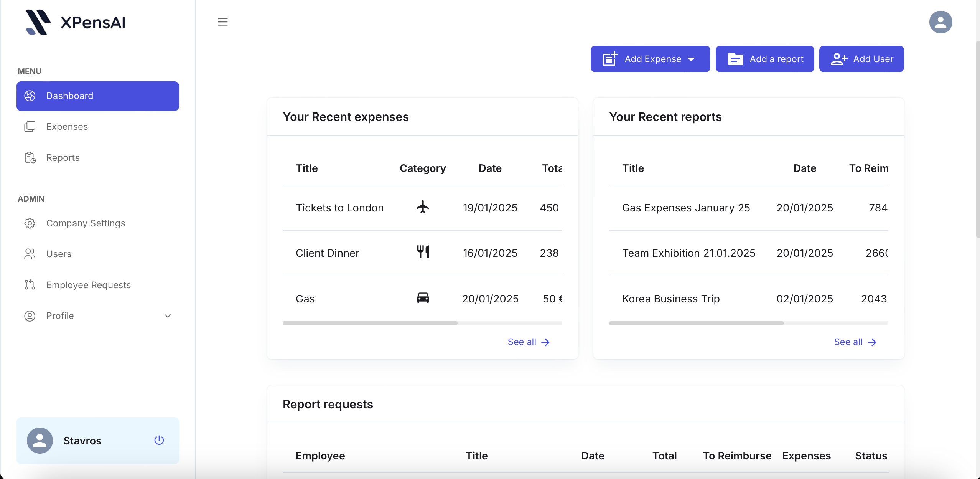The width and height of the screenshot is (980, 479).
Task: Open the Add Expense dropdown
Action: tap(650, 59)
